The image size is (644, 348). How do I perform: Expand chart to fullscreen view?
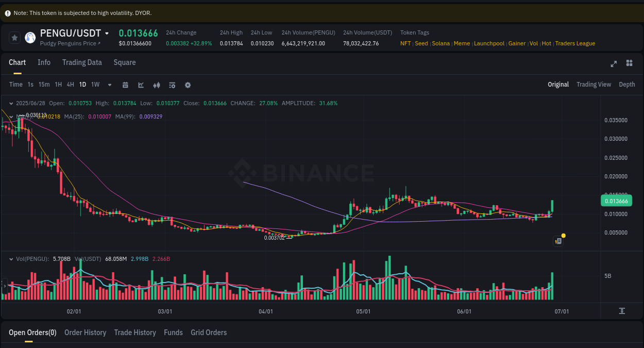[x=613, y=63]
